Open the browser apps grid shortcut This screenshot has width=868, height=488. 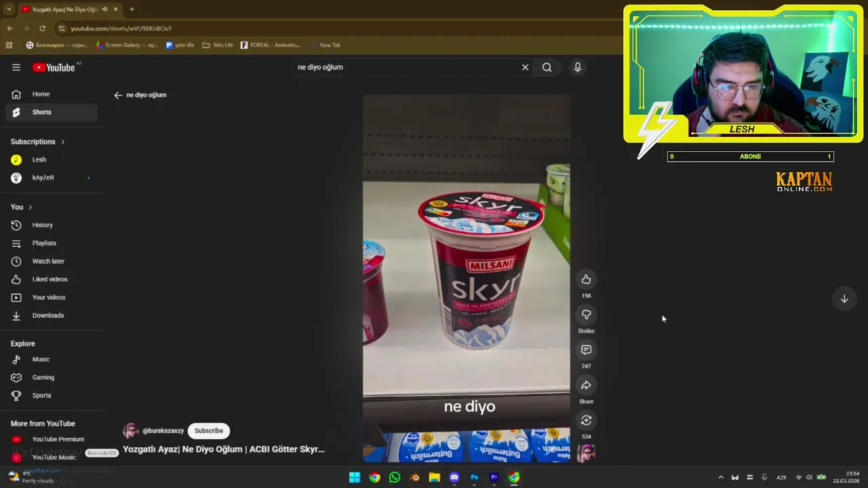click(9, 45)
